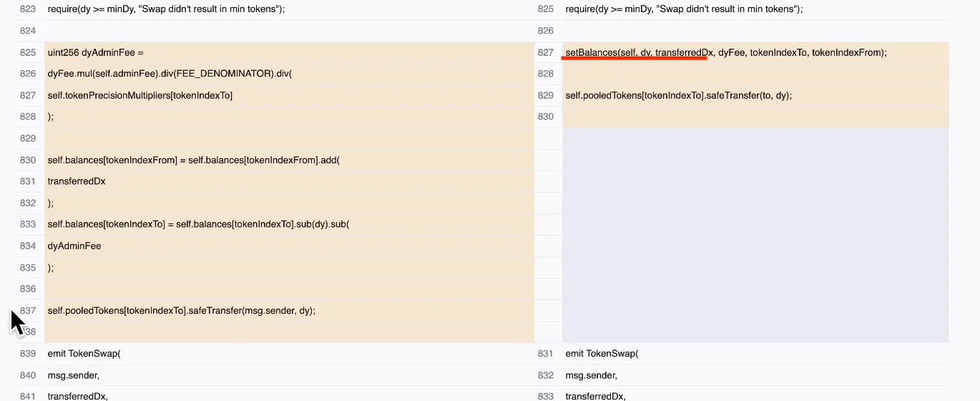Select right-pane line number 829
Screen dimensions: 980x401
(546, 95)
